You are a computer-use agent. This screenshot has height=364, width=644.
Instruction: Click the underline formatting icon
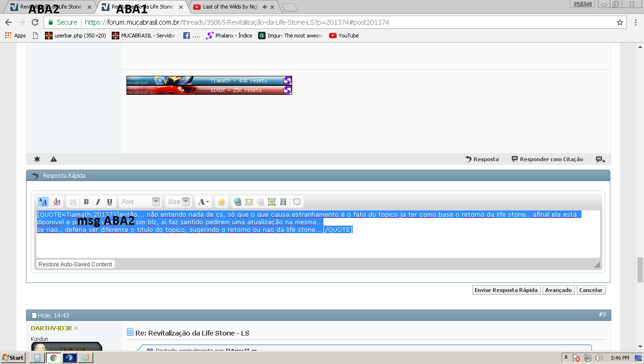[109, 202]
